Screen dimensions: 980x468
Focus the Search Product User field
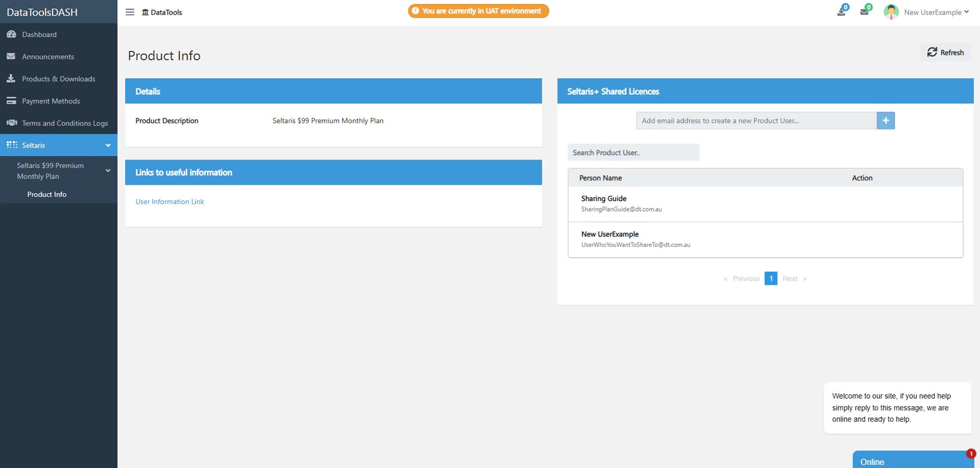(633, 152)
